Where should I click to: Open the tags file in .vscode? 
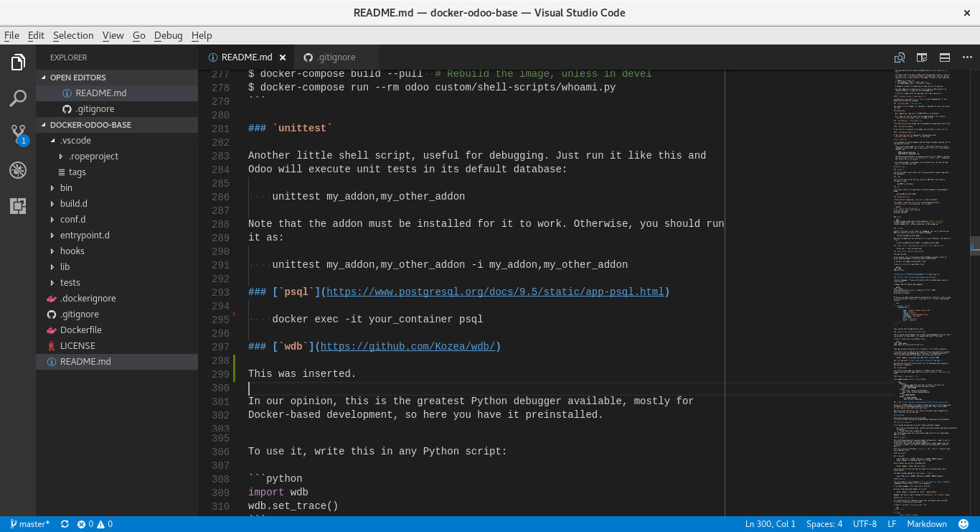point(117,172)
